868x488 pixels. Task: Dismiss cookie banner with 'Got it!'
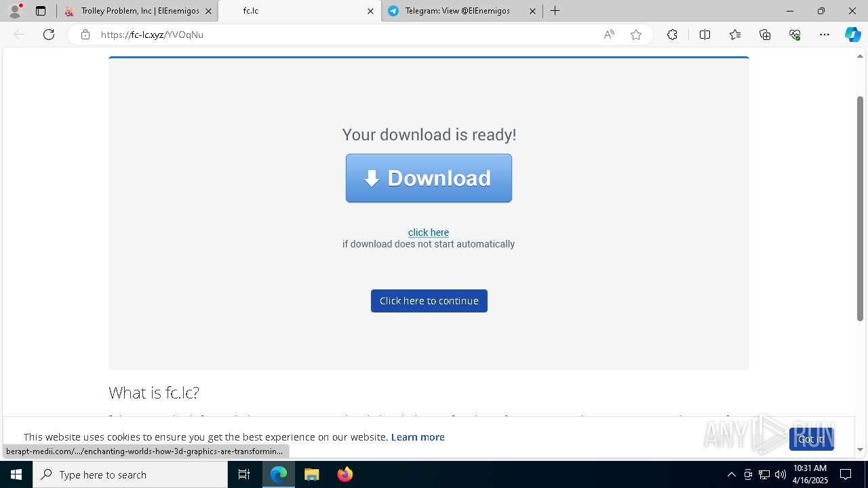pyautogui.click(x=811, y=439)
